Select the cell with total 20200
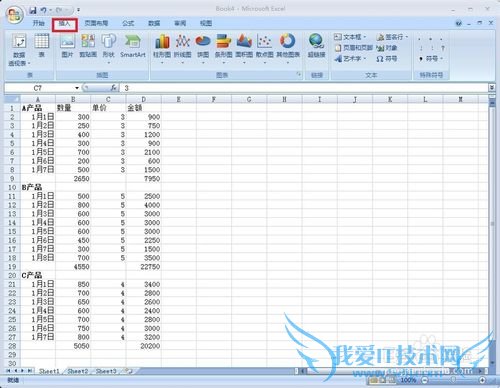Viewport: 500px width, 388px height. [x=144, y=346]
